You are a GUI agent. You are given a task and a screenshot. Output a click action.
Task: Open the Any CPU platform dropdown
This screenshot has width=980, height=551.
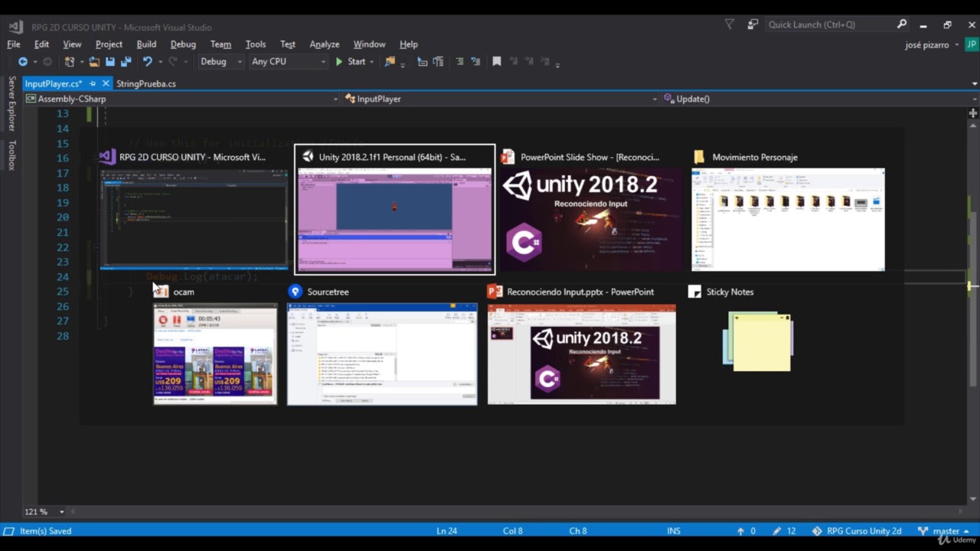point(288,62)
